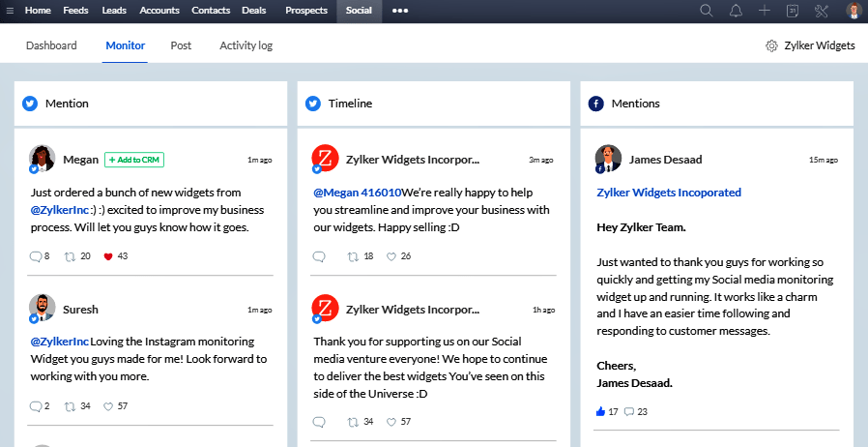
Task: Open comments on James Desaad's Facebook post
Action: (629, 411)
